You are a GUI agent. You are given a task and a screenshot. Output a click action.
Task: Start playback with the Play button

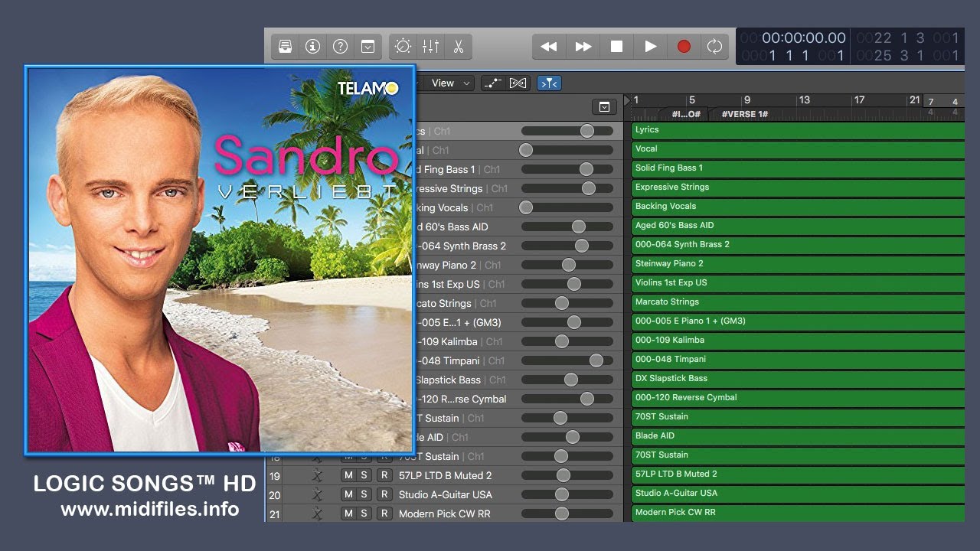tap(650, 47)
